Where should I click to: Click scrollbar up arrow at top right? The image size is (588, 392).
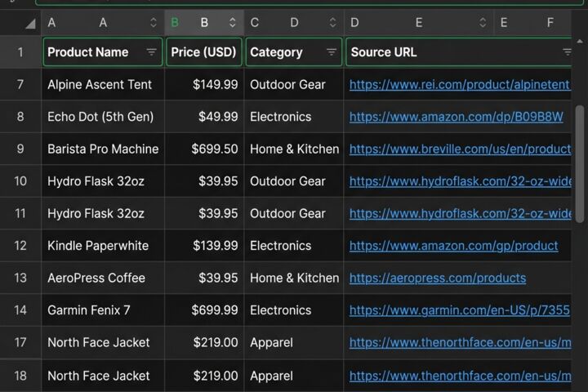(x=579, y=41)
